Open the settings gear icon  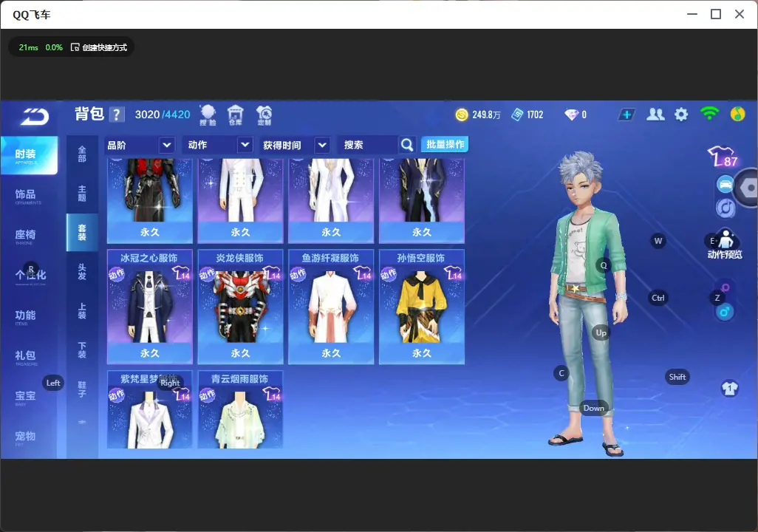[x=681, y=115]
